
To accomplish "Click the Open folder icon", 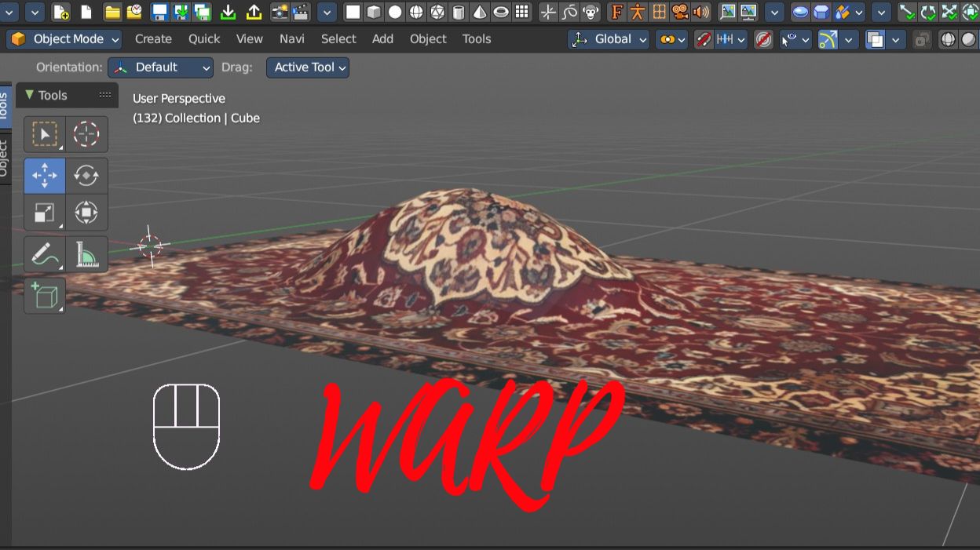I will coord(112,12).
